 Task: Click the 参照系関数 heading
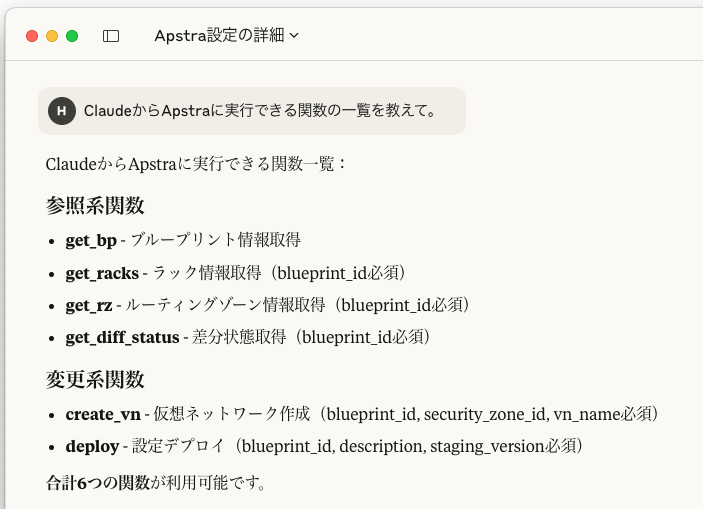[x=95, y=206]
